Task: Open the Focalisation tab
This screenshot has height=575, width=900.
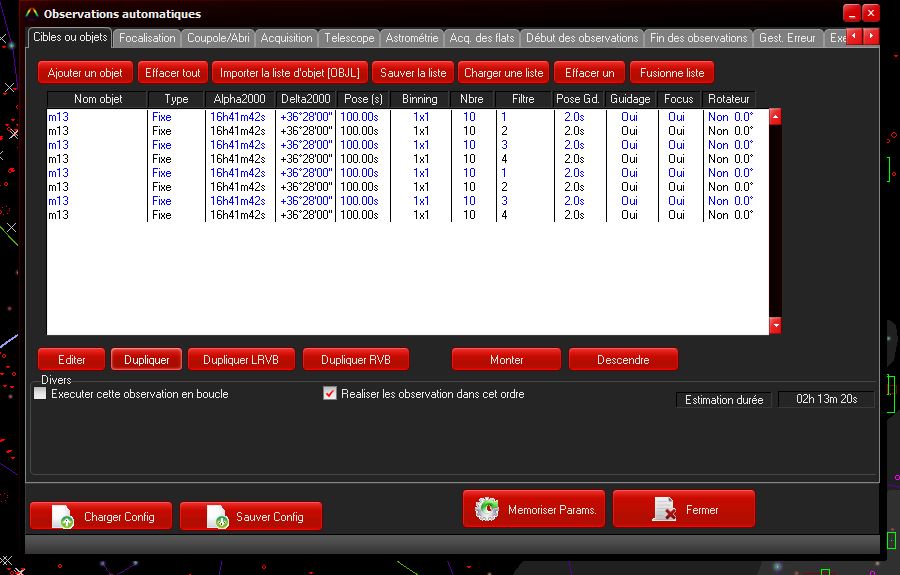Action: tap(147, 38)
